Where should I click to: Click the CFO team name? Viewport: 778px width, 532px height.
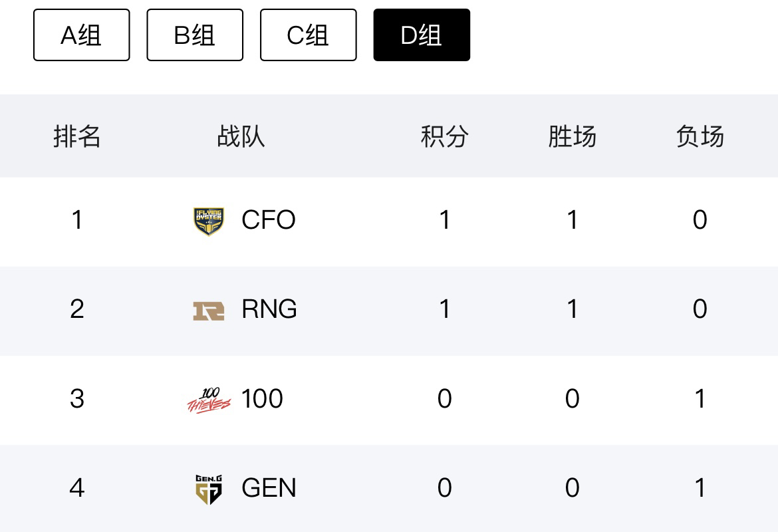coord(269,220)
